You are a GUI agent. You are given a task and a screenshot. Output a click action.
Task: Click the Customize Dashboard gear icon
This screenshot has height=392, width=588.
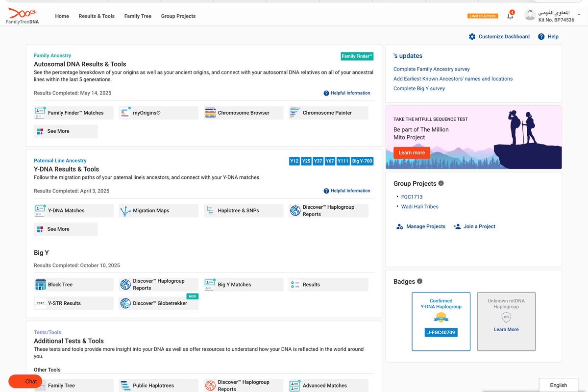472,37
